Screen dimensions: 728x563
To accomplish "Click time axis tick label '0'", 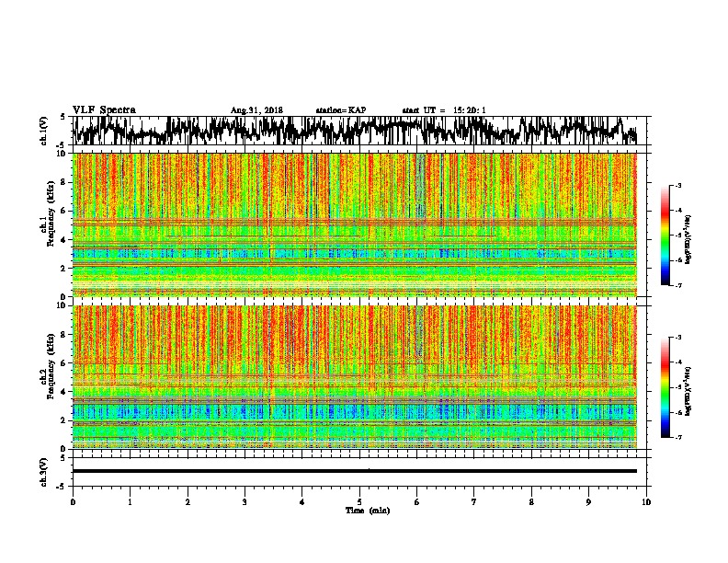I will pos(73,502).
